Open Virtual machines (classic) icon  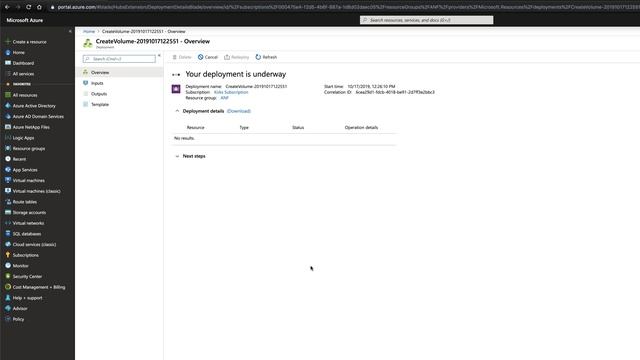[x=8, y=191]
